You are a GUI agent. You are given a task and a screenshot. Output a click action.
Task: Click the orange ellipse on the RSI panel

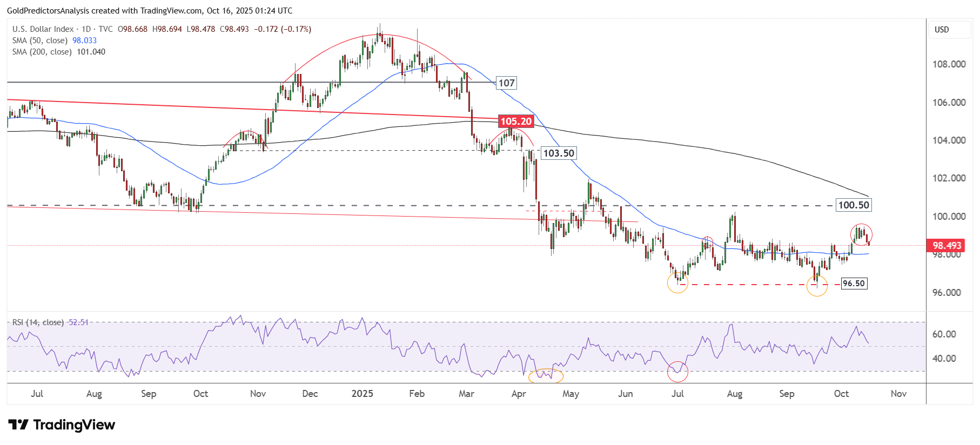(546, 376)
